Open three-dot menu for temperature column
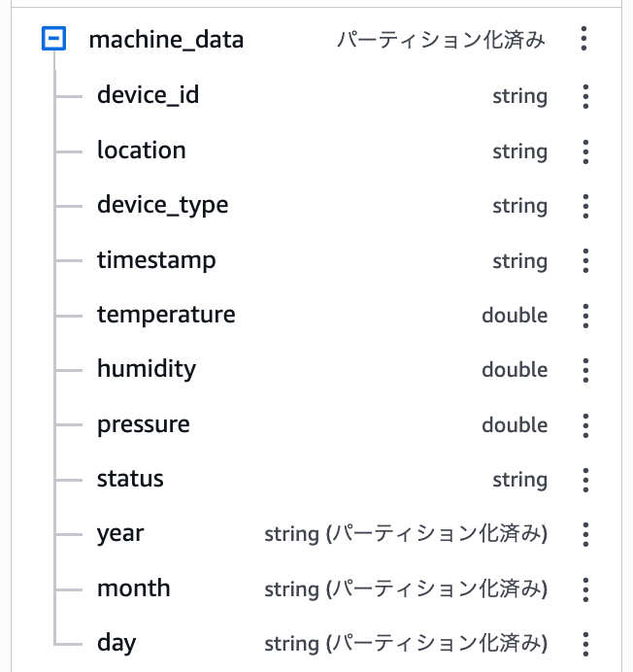633x672 pixels. coord(584,316)
